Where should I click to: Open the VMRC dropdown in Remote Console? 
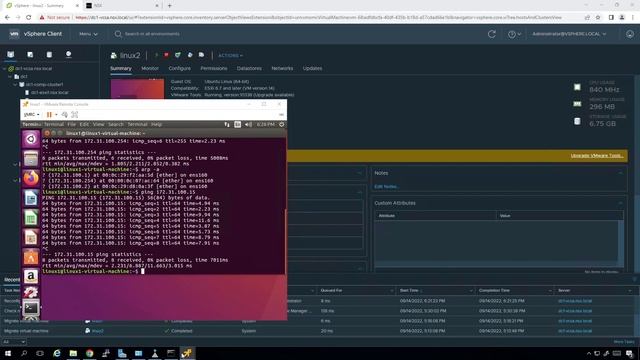click(x=32, y=115)
